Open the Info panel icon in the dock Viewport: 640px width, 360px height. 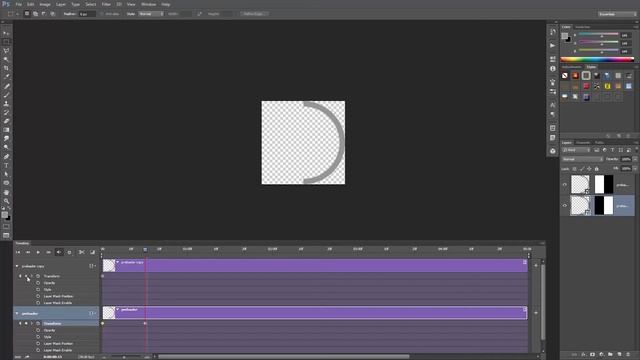pyautogui.click(x=553, y=69)
